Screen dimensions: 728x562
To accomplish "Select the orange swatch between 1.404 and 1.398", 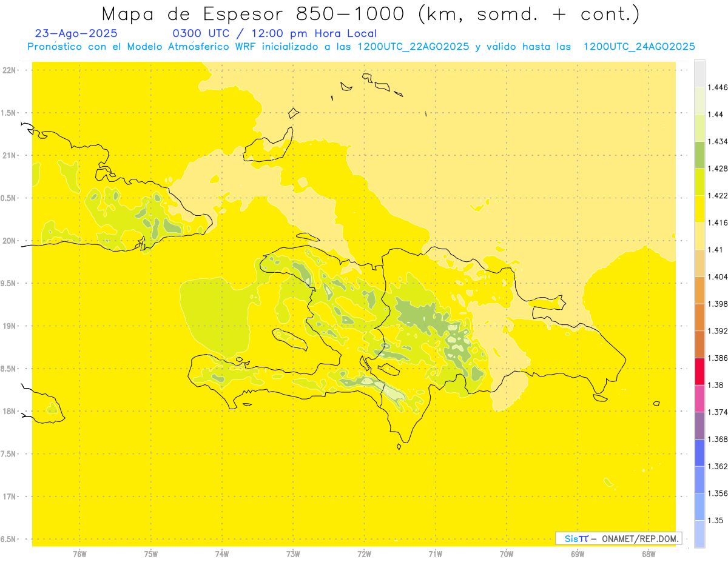I will point(699,290).
